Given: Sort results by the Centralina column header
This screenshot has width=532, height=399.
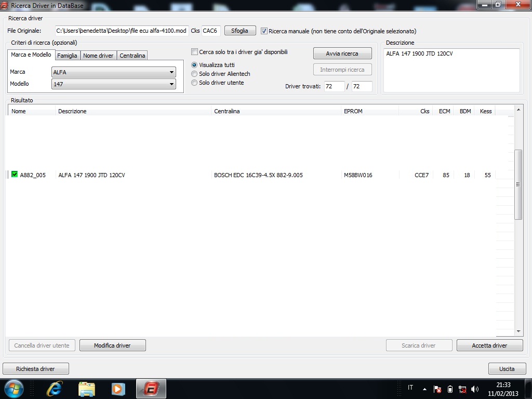Looking at the screenshot, I should (276, 111).
